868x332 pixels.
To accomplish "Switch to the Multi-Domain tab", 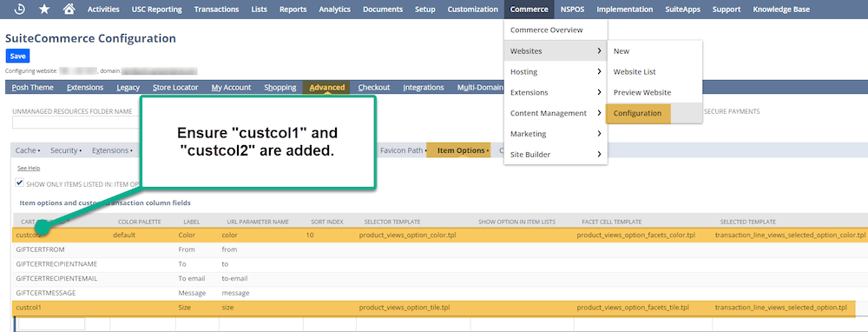I will pyautogui.click(x=480, y=87).
